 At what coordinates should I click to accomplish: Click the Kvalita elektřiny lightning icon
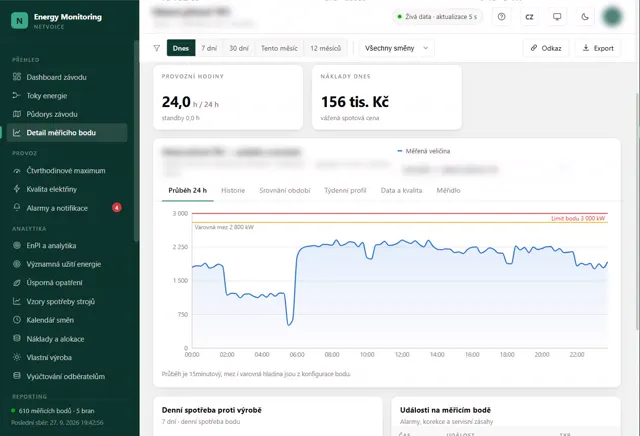click(17, 189)
